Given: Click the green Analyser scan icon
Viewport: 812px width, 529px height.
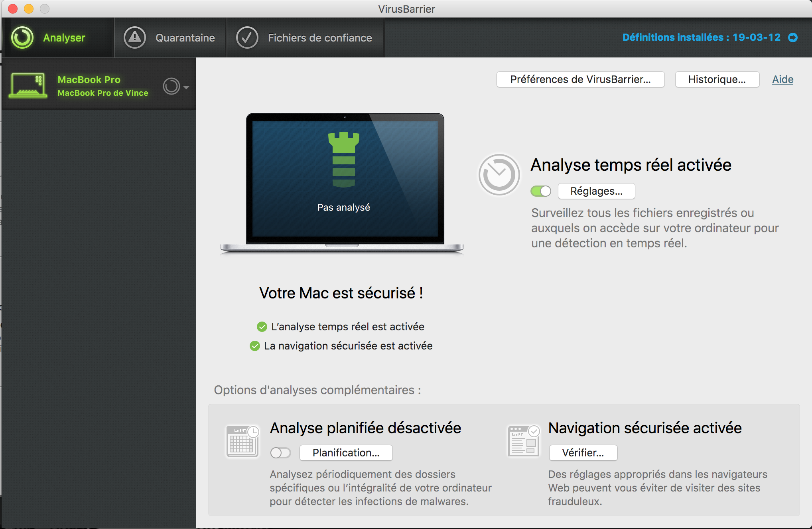Looking at the screenshot, I should [22, 38].
